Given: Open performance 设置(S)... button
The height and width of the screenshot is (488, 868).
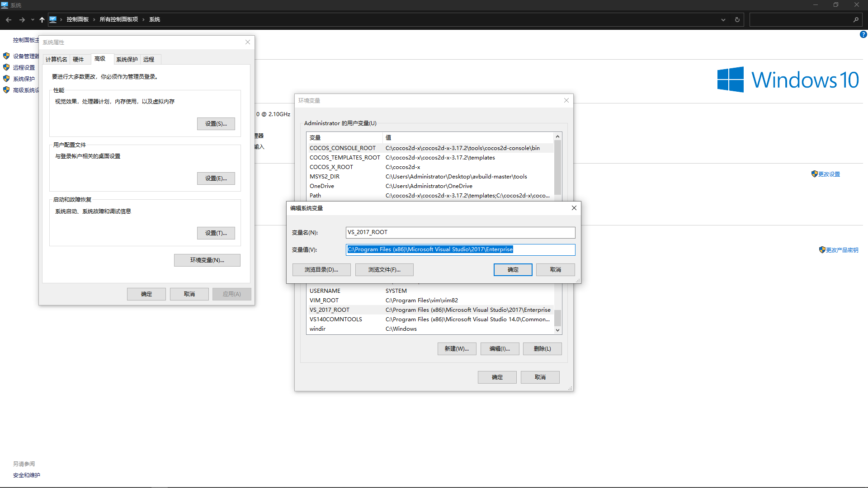Looking at the screenshot, I should 216,123.
